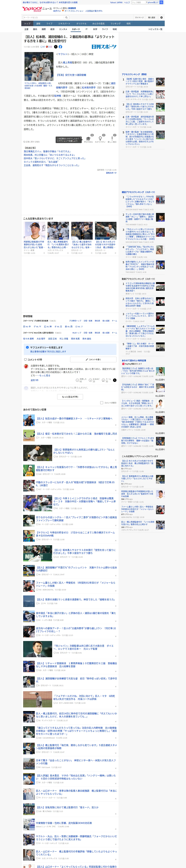This screenshot has width=186, height=868.
Task: Click the ログイン link in the header
Action: (57, 11)
